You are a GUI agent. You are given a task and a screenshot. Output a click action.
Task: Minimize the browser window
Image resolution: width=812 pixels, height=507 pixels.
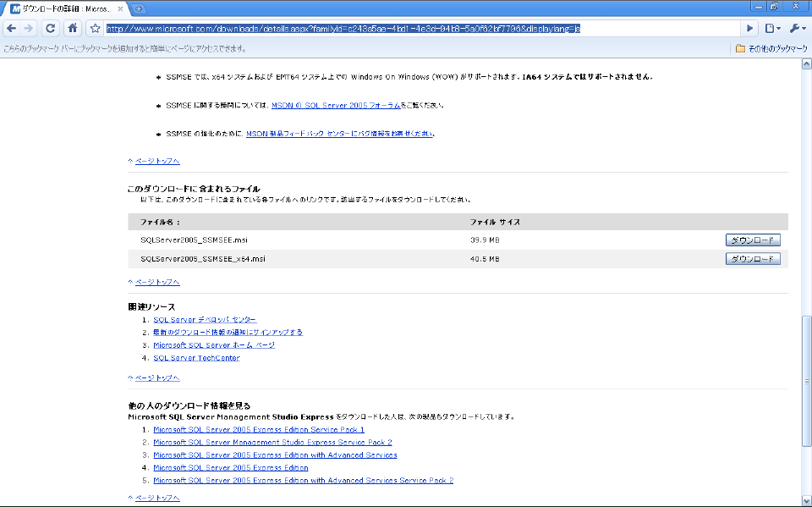[759, 7]
